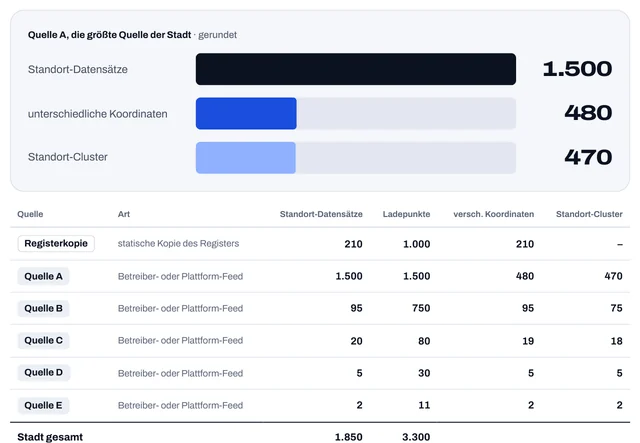Click the 'unterschiedliche Koordinaten' chart label
Screen dimensions: 640x443
tap(98, 114)
